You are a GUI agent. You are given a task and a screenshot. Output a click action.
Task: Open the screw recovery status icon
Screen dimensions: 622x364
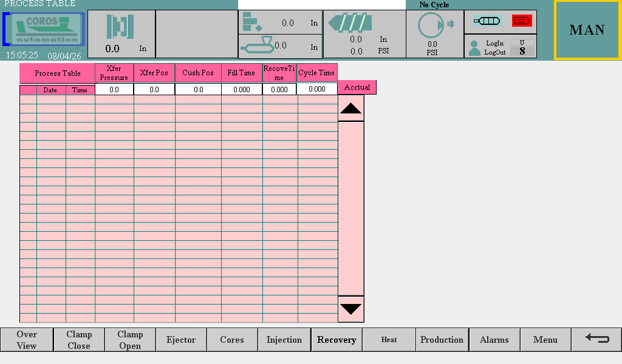tap(349, 24)
